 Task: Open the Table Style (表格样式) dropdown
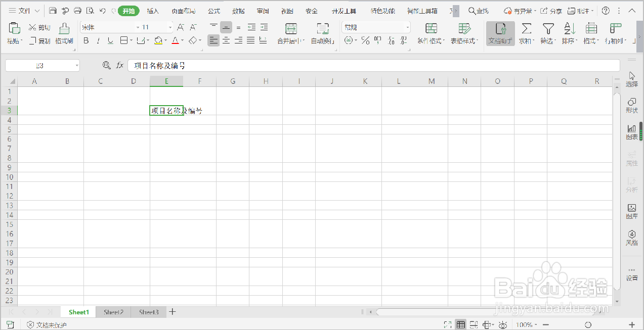(x=464, y=33)
